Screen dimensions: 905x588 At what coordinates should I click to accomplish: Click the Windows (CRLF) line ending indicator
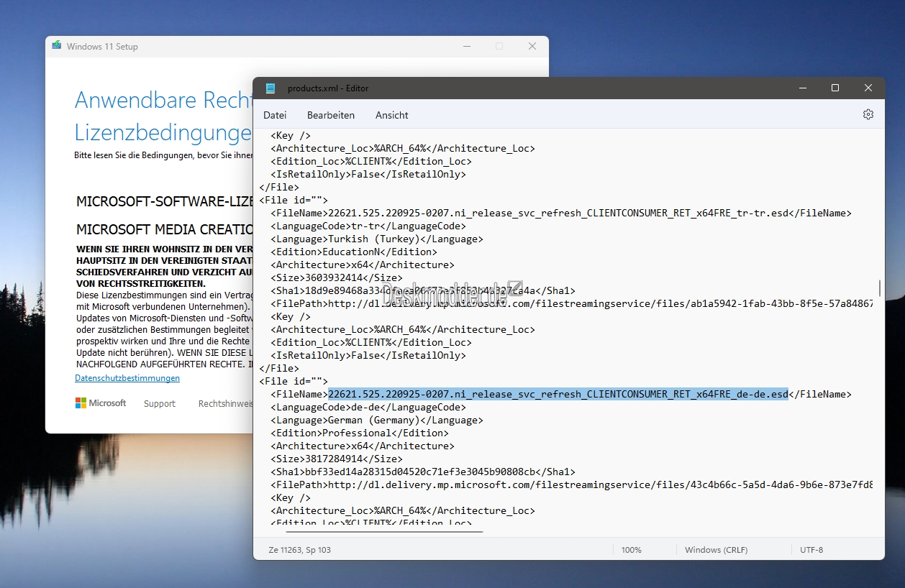tap(717, 550)
